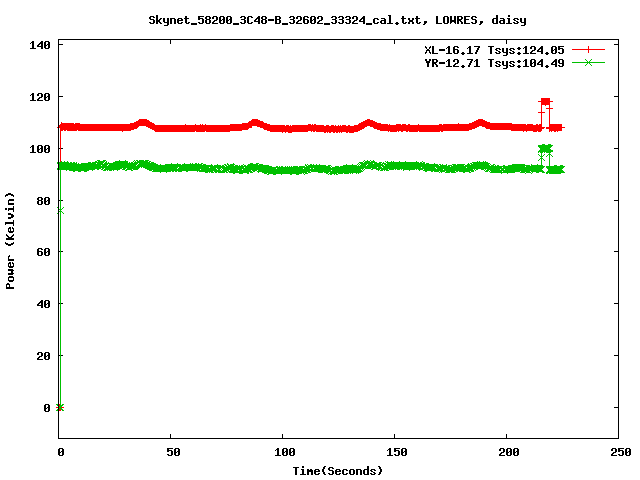Click the Time(Seconds) axis label

338,471
